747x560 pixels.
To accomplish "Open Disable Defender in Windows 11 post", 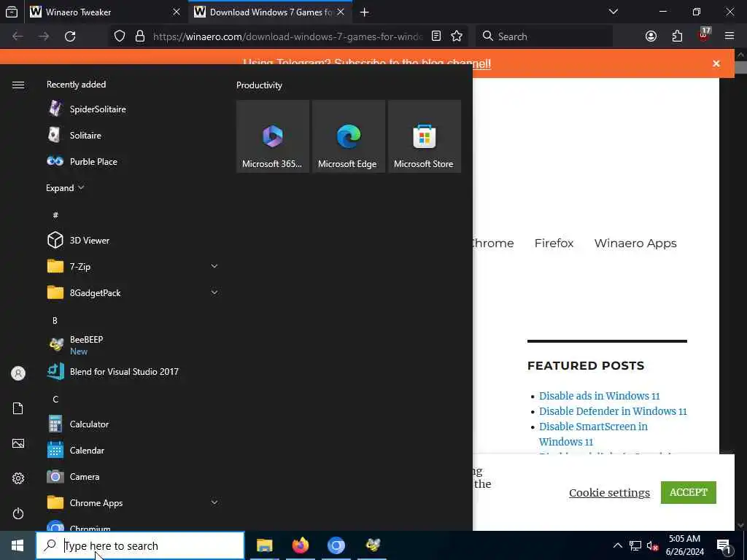I will tap(613, 411).
